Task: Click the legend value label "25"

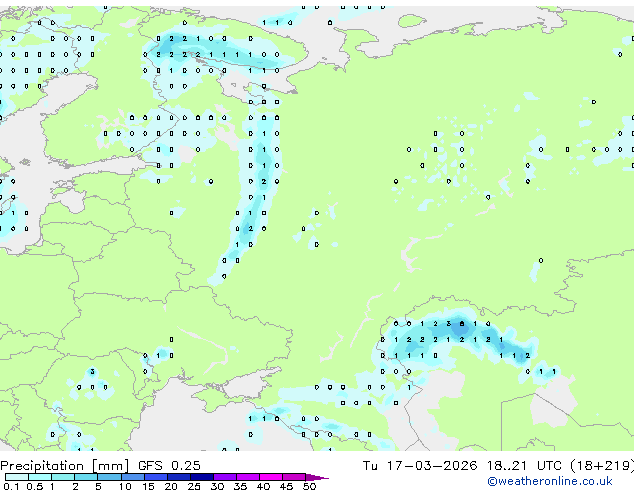Action: point(194,486)
